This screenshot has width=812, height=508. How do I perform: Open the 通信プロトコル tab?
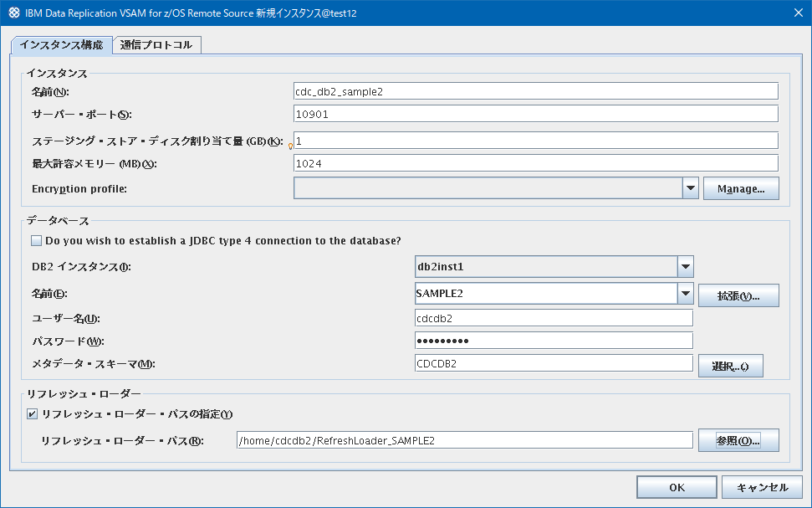click(x=156, y=45)
